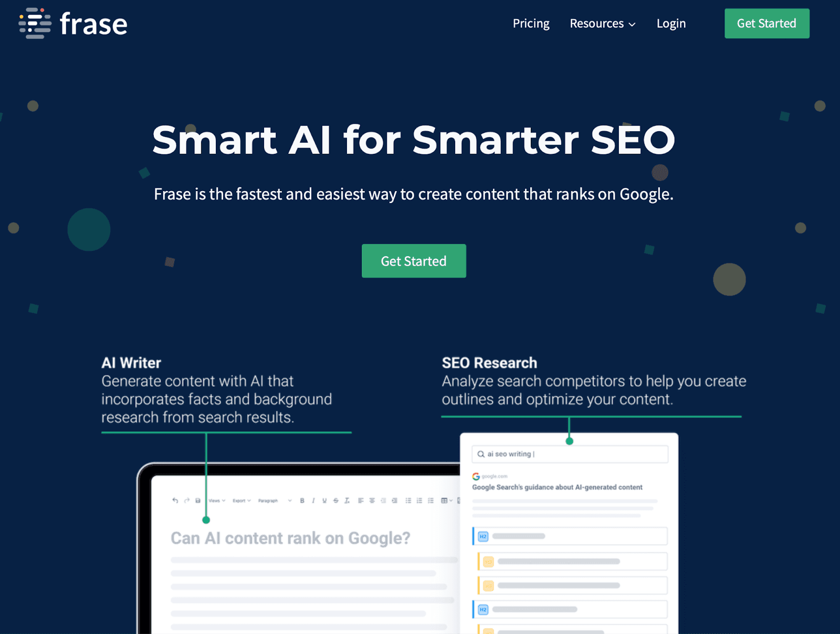Toggle strikethrough formatting in the editor toolbar
The image size is (840, 634).
pyautogui.click(x=336, y=501)
